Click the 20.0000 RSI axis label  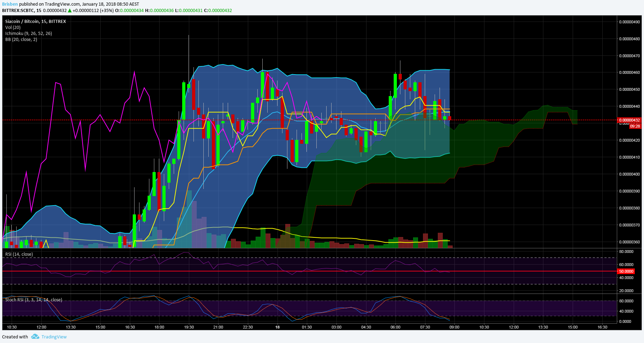point(626,291)
